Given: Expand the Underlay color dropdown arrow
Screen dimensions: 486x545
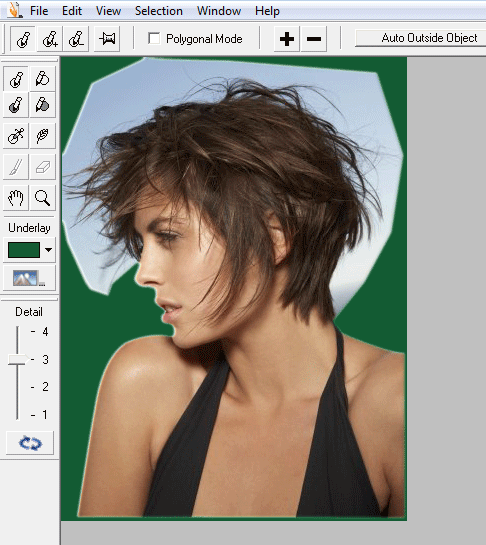Looking at the screenshot, I should [x=48, y=250].
